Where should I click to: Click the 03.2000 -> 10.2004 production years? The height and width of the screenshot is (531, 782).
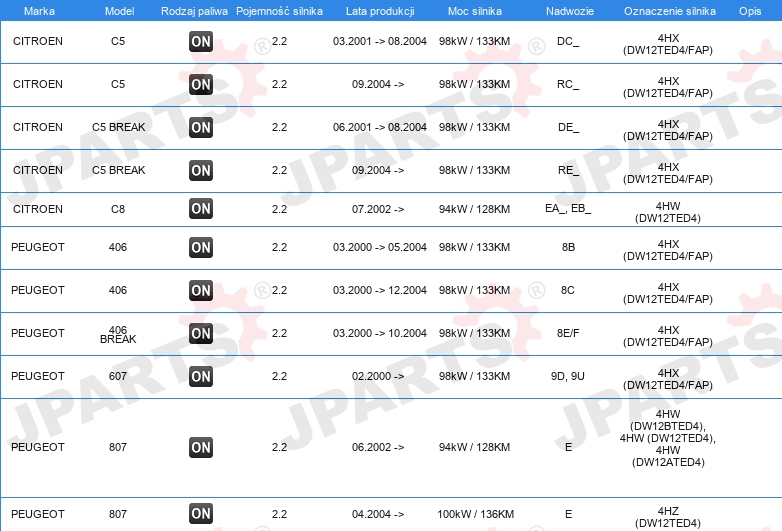pos(380,333)
